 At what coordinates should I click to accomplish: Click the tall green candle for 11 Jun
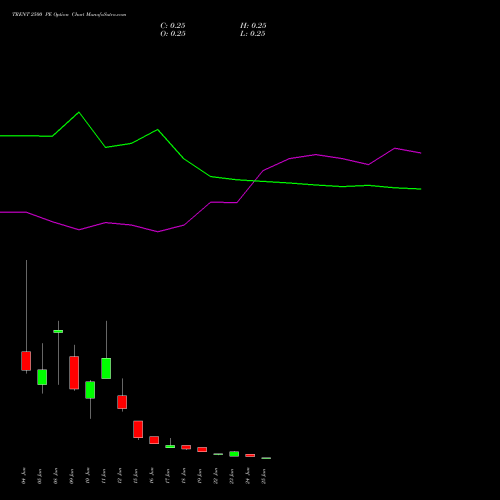coord(106,368)
